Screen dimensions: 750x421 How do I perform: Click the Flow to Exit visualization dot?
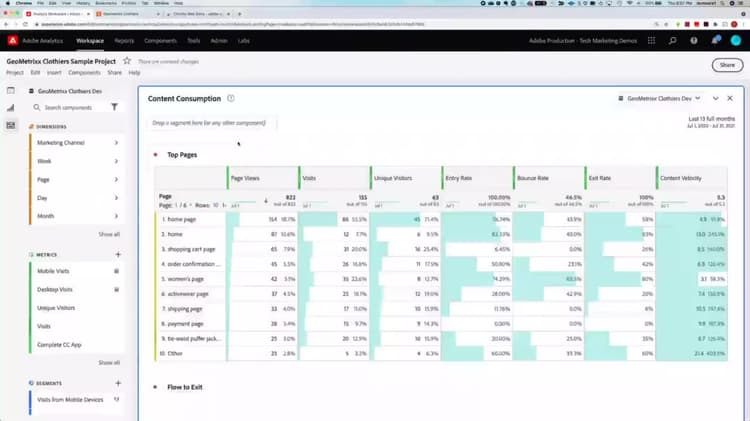[x=155, y=387]
